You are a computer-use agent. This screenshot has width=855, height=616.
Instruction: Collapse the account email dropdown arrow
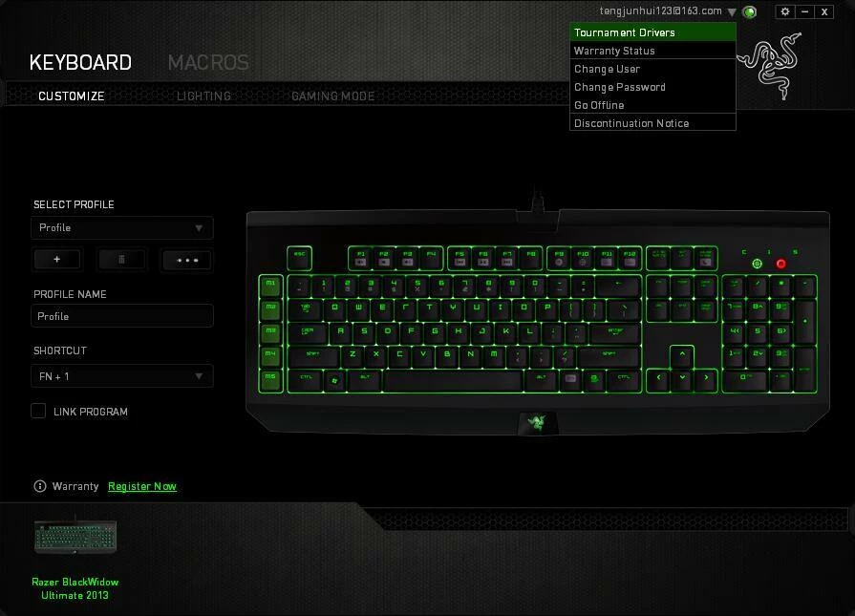tap(732, 12)
